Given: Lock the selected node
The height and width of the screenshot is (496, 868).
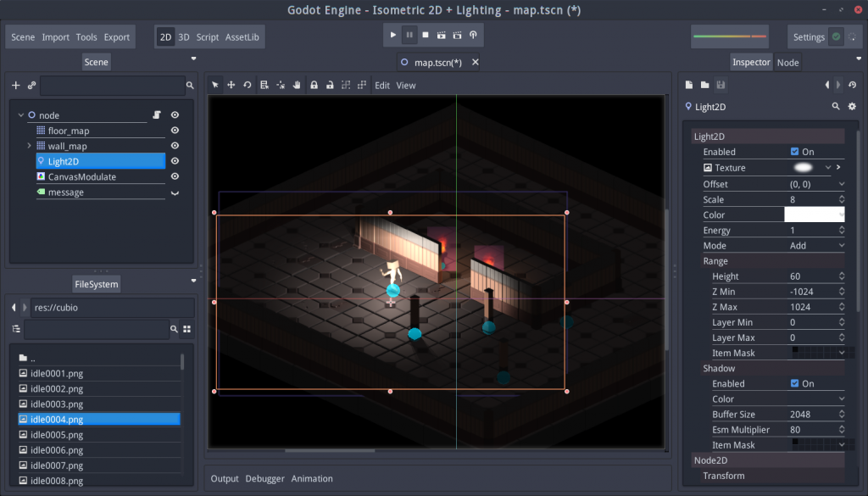Looking at the screenshot, I should click(x=314, y=85).
